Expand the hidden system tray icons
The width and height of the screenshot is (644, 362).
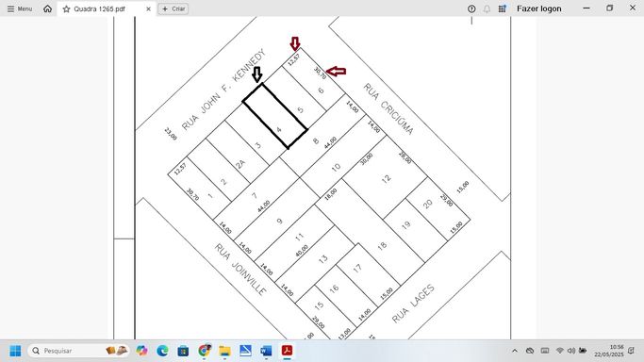(x=515, y=351)
